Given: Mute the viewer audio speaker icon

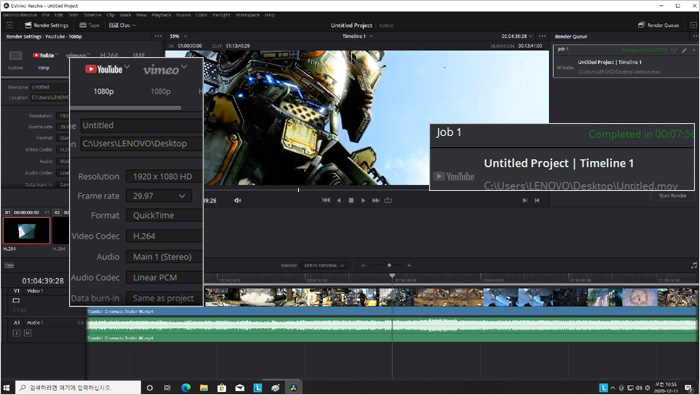Looking at the screenshot, I should click(x=238, y=200).
